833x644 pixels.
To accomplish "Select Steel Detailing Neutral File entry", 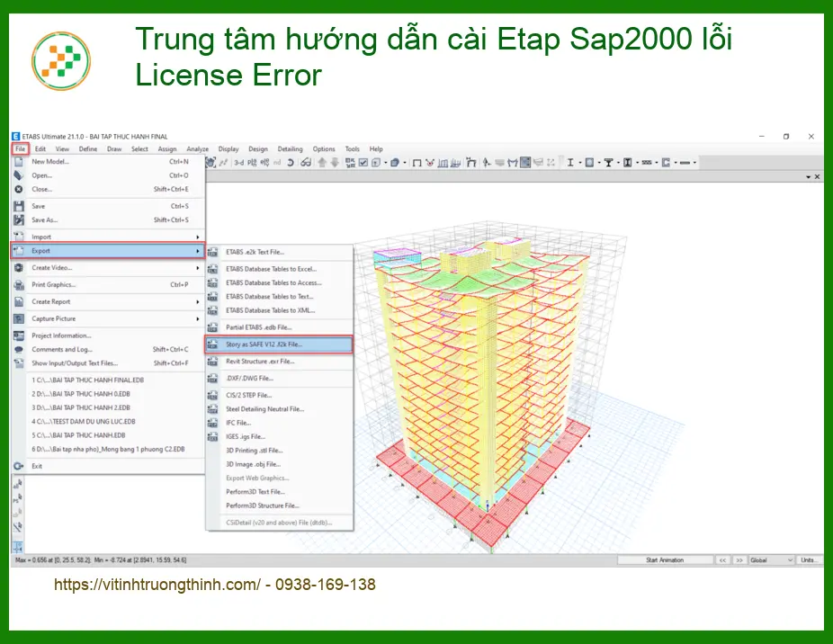I will 279,409.
